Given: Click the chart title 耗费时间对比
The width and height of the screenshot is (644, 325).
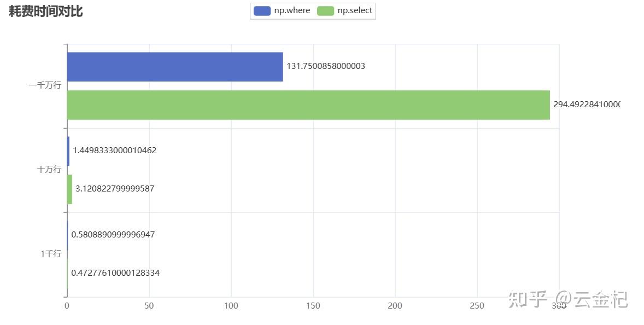Looking at the screenshot, I should [x=46, y=11].
